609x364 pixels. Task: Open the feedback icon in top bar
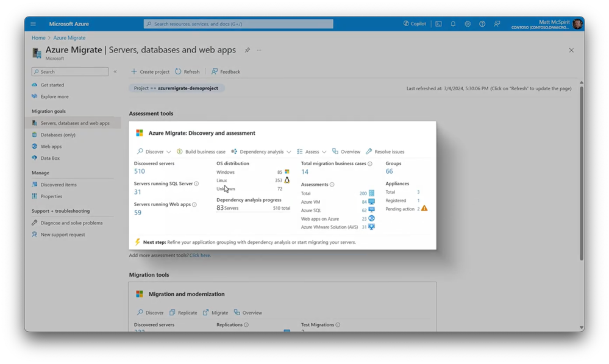(497, 24)
